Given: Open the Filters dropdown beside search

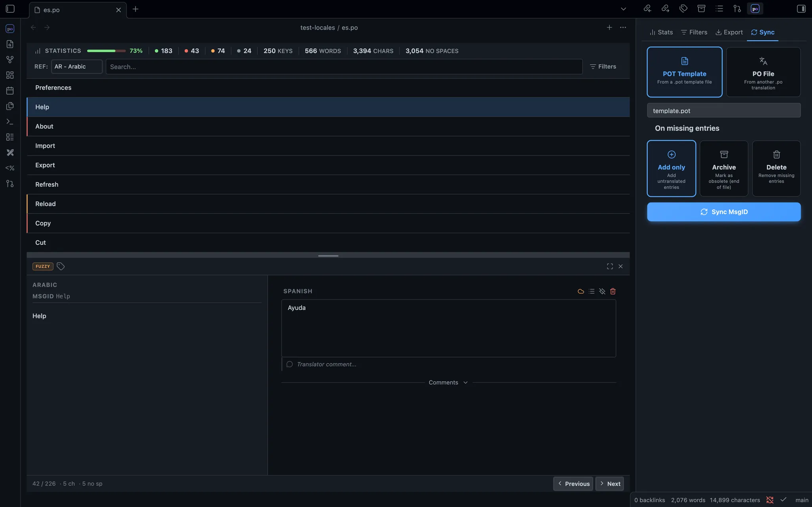Looking at the screenshot, I should point(603,67).
